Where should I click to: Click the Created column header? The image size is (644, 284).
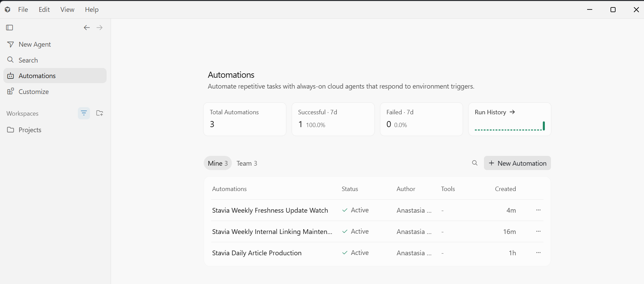click(505, 189)
